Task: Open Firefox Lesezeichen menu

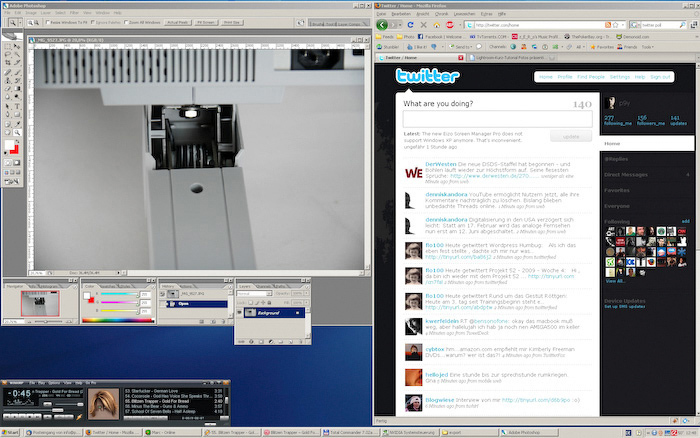Action: pos(464,14)
